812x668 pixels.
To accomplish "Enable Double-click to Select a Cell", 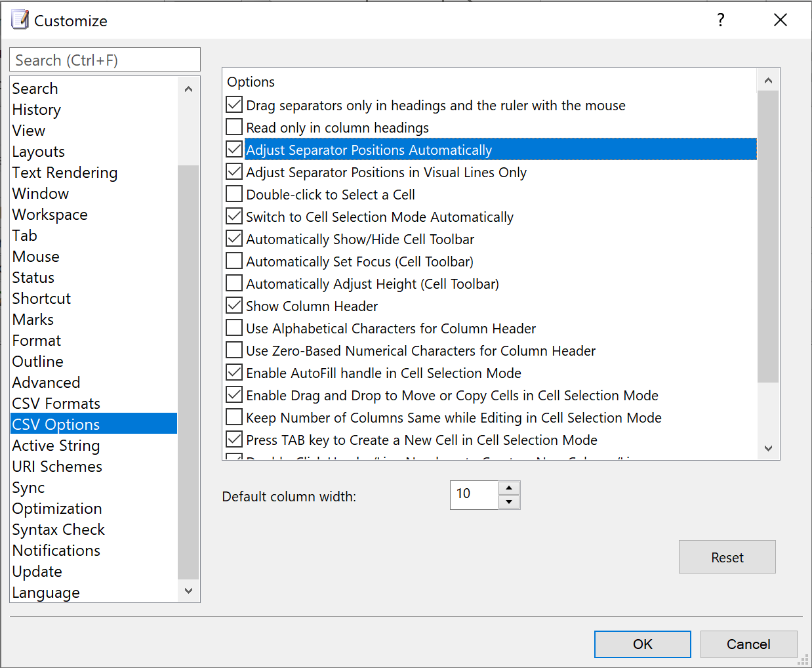I will click(234, 194).
